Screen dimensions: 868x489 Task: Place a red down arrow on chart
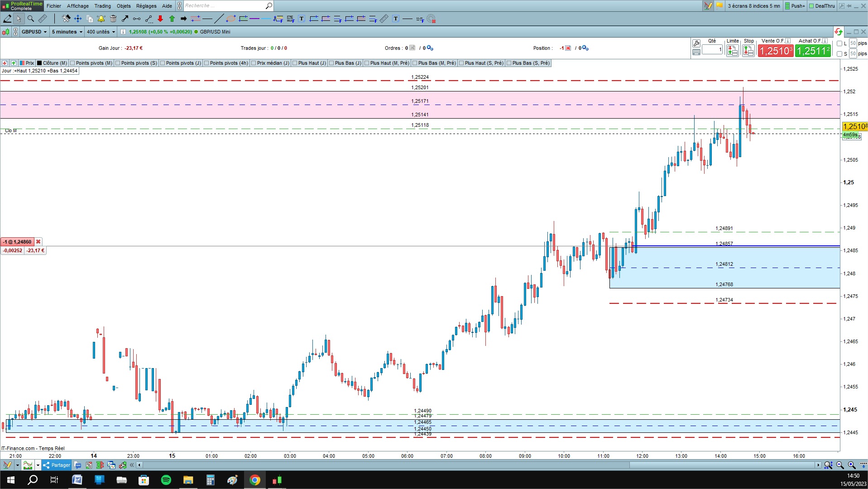coord(160,19)
